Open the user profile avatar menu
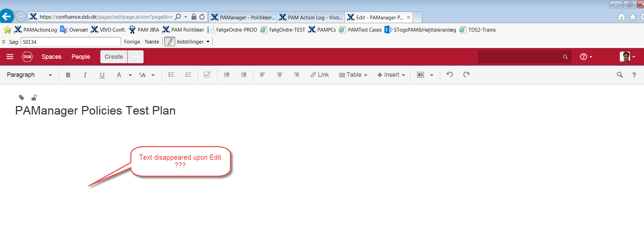This screenshot has width=644, height=228. click(627, 57)
